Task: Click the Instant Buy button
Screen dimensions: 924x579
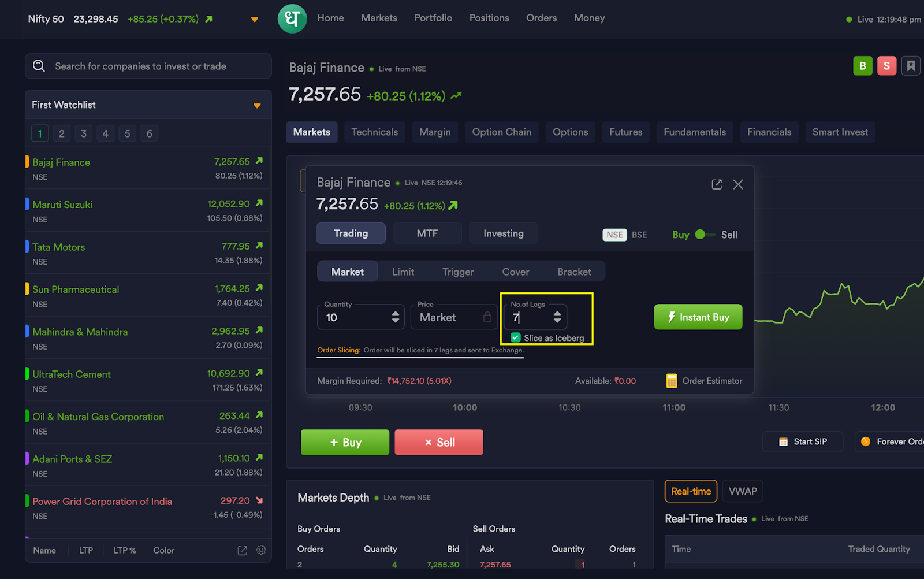Action: coord(698,317)
